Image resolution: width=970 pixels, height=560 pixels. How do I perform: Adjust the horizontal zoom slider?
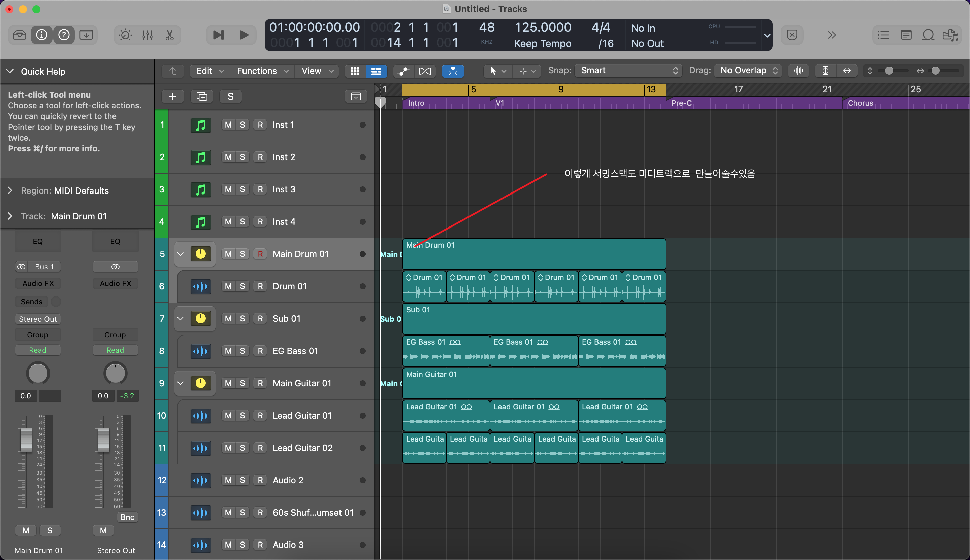coord(936,71)
